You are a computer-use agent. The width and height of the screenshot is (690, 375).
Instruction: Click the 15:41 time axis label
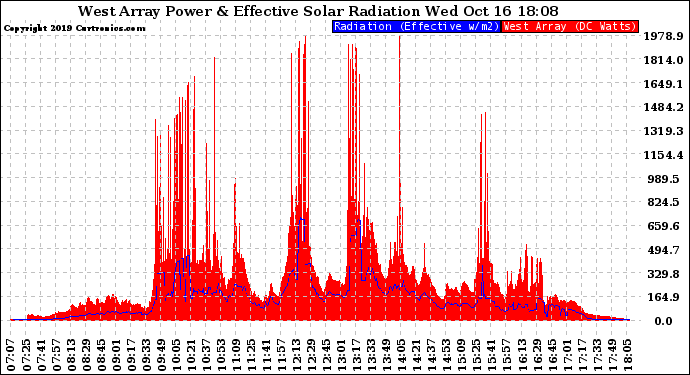point(491,355)
